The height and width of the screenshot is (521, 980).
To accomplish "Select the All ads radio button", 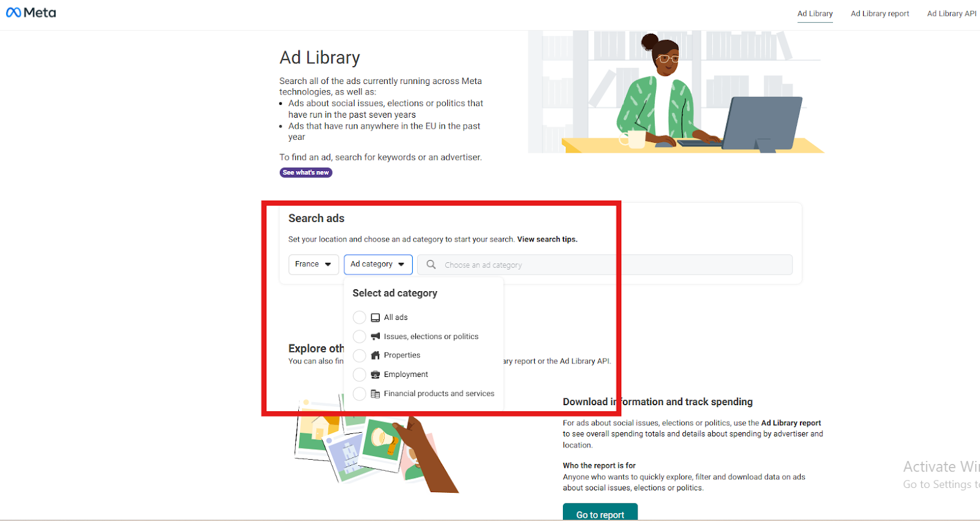I will pyautogui.click(x=360, y=318).
